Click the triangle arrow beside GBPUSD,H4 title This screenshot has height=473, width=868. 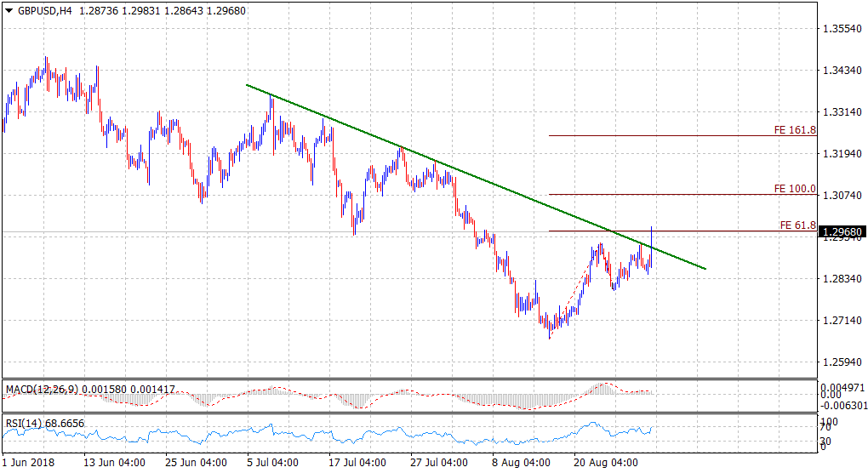click(9, 10)
